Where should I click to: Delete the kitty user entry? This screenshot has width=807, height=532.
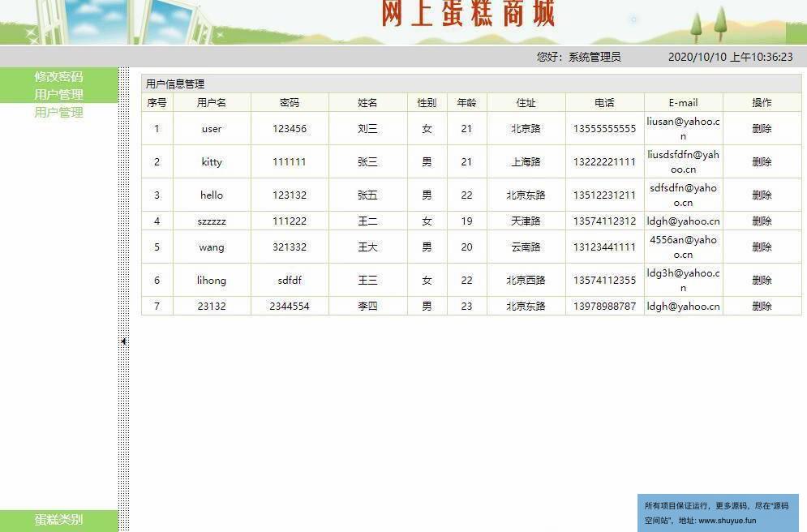tap(761, 162)
